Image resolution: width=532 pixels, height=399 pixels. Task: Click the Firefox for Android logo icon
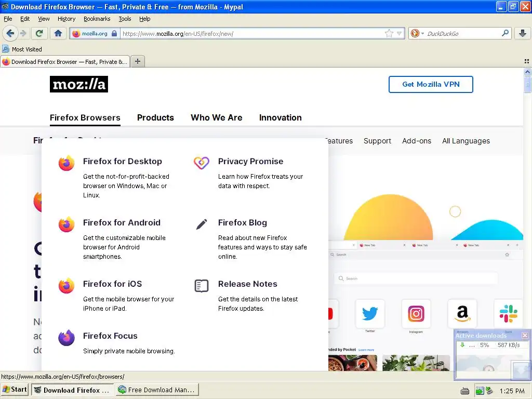click(66, 224)
